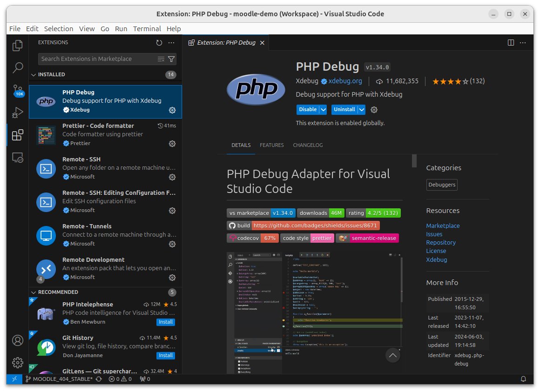Open manage gear for Remote - SSH: Editing Configuration

point(172,211)
